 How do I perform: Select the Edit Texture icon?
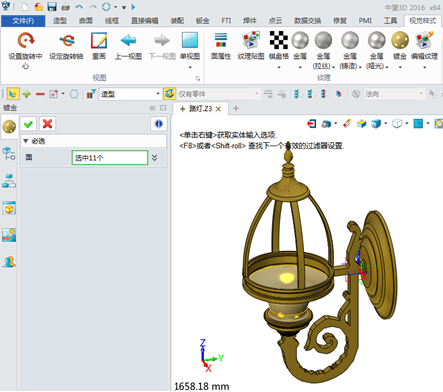coord(424,40)
